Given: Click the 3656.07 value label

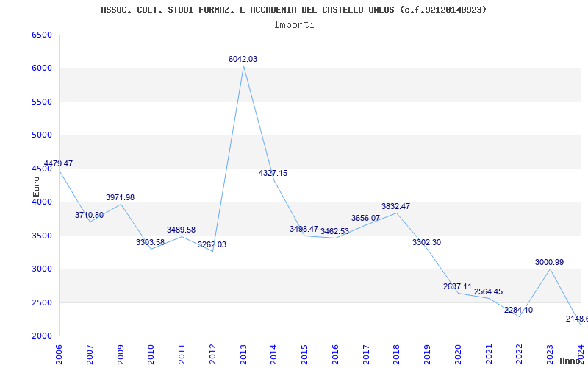Looking at the screenshot, I should click(x=365, y=218).
